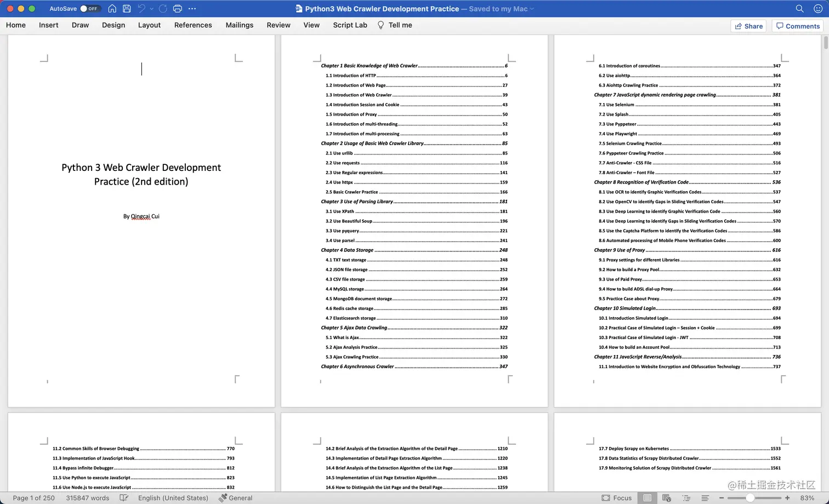Viewport: 829px width, 504px height.
Task: Click the Chapter 4 Data Storage entry
Action: (x=414, y=250)
